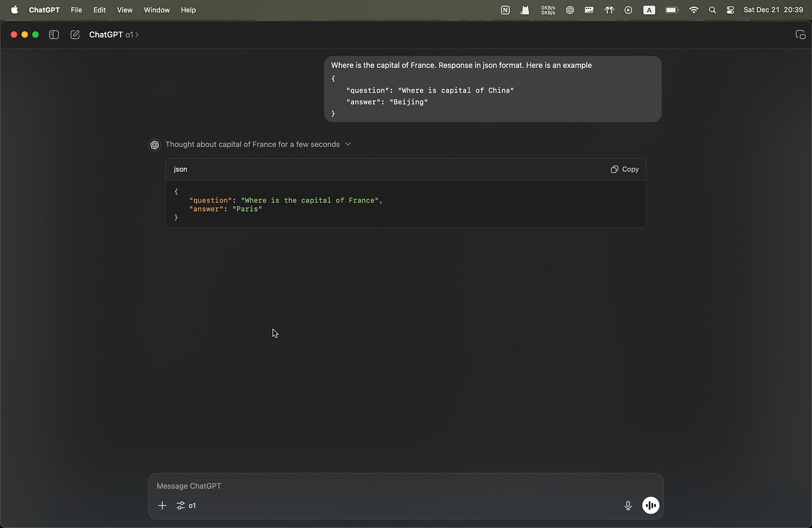
Task: Open the Window menu
Action: click(x=157, y=10)
